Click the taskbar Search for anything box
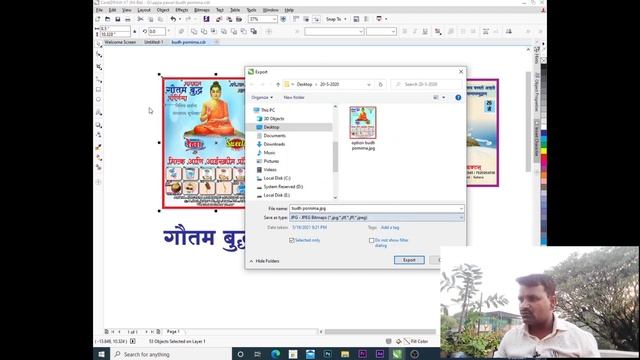The height and width of the screenshot is (360, 640). pyautogui.click(x=171, y=354)
